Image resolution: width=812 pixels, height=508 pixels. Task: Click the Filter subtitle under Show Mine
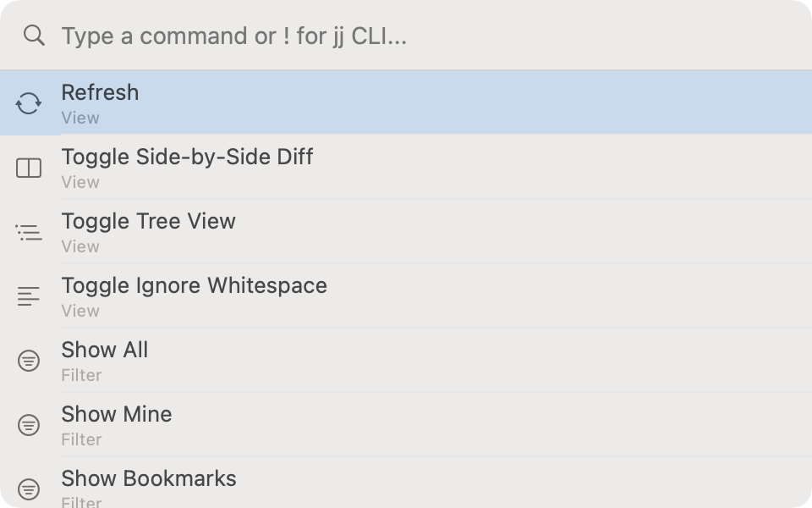[x=81, y=439]
